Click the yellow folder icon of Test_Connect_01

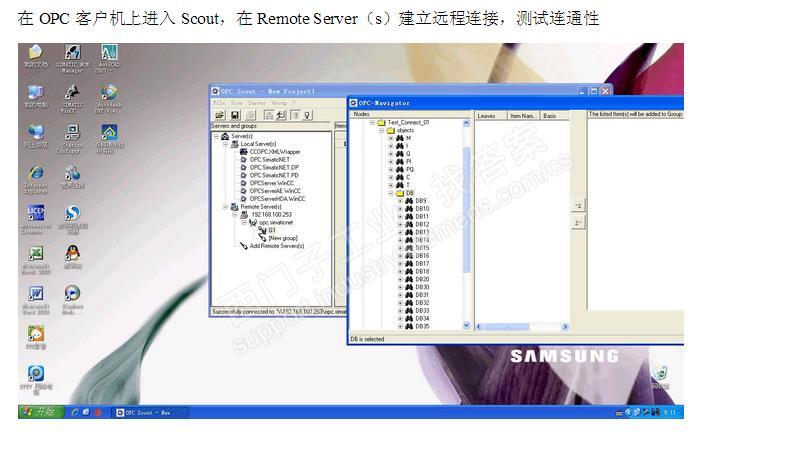point(381,122)
